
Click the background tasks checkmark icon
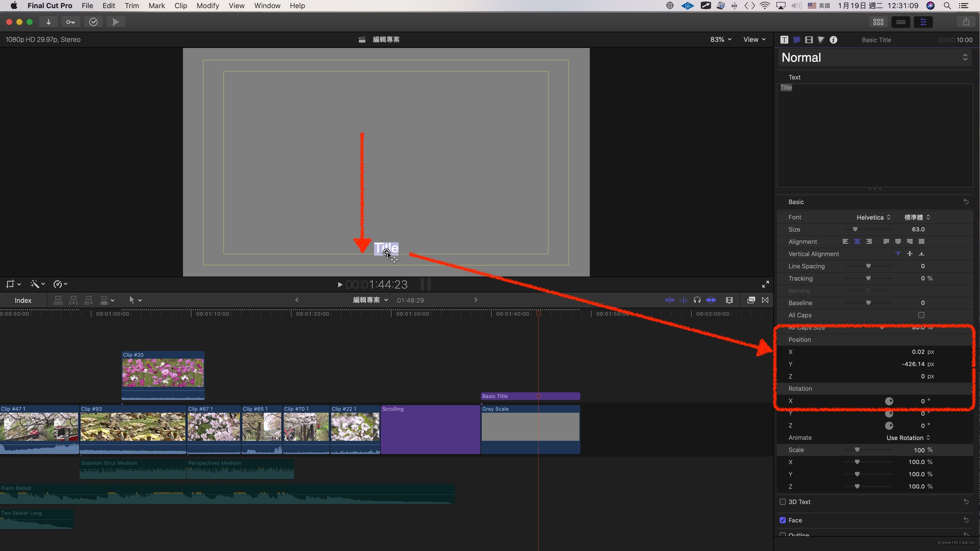click(x=93, y=22)
